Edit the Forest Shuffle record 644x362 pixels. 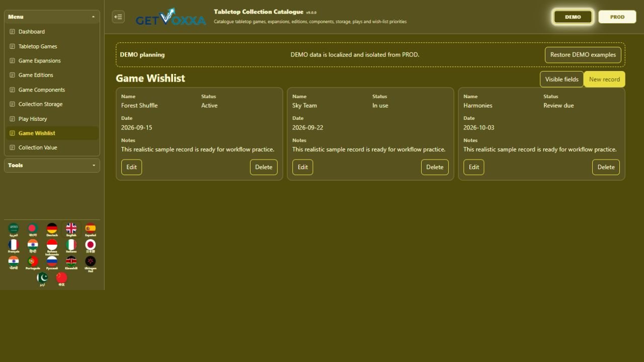click(131, 167)
